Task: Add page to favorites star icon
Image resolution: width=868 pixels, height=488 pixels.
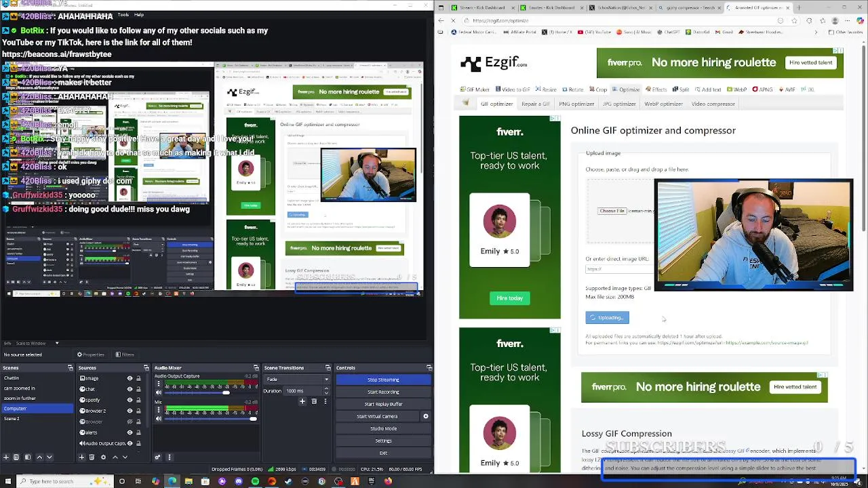Action: click(794, 20)
